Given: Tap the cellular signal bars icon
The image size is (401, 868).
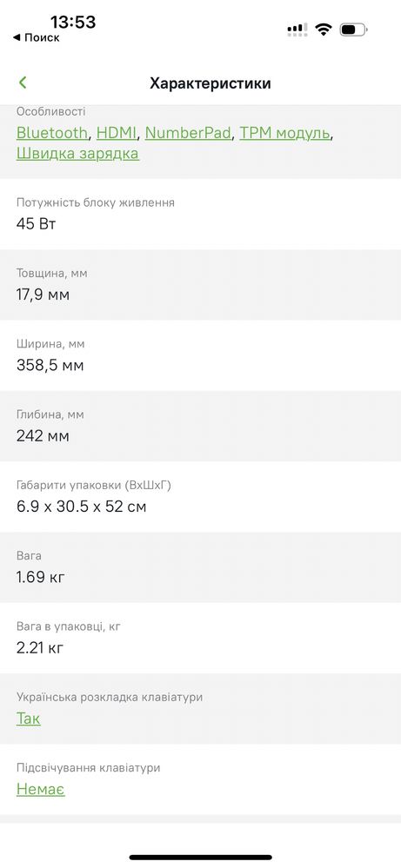Looking at the screenshot, I should (297, 30).
